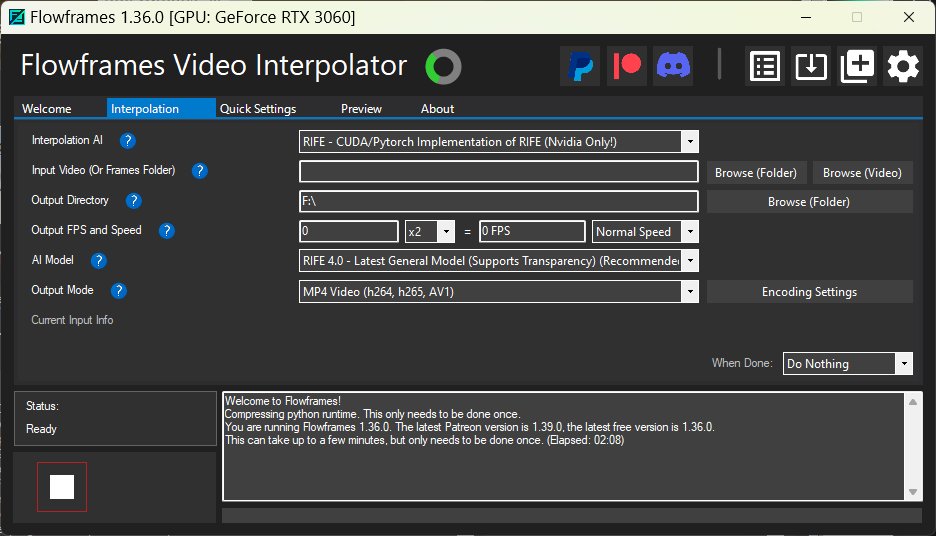Click the log line showing Elapsed: 02:08
This screenshot has width=936, height=536.
pos(424,440)
